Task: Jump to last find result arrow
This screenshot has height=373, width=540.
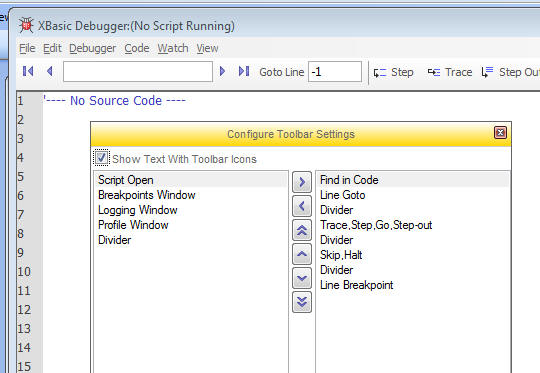Action: (x=244, y=71)
